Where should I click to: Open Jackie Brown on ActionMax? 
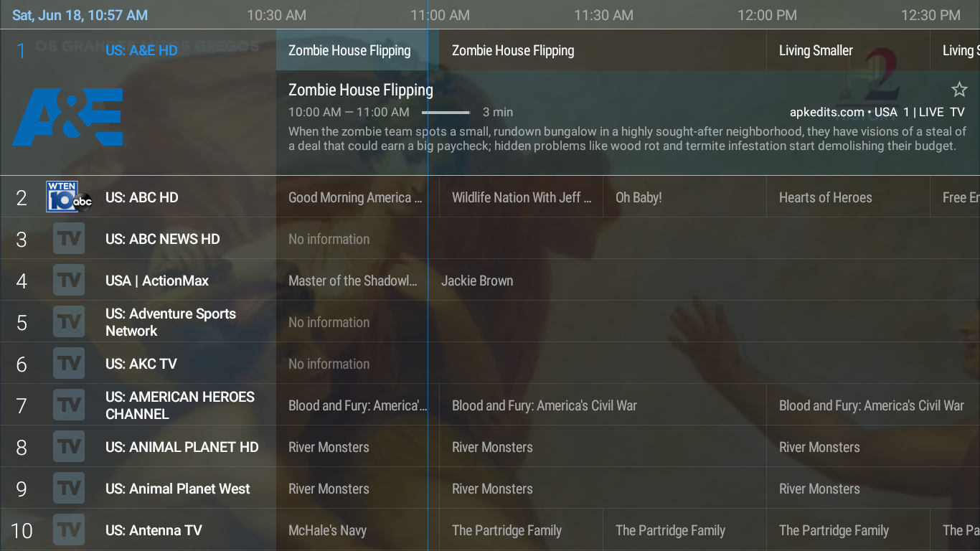point(705,281)
